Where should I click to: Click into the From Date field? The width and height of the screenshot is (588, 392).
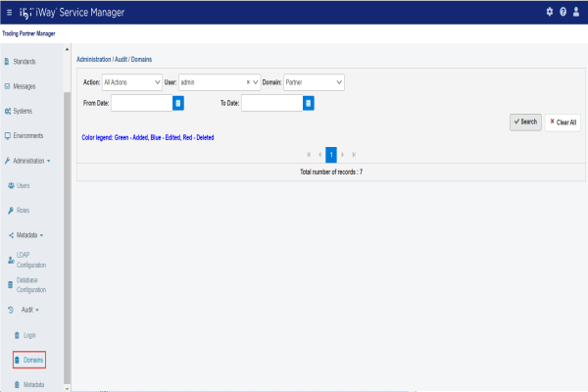(x=142, y=103)
